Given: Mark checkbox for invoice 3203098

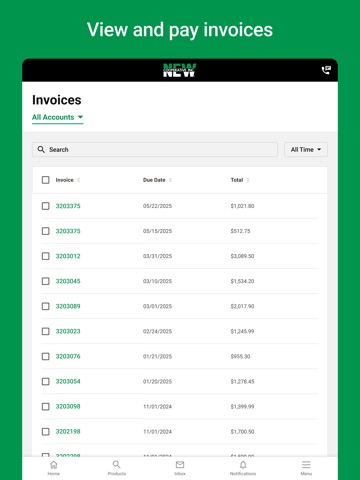Looking at the screenshot, I should point(46,406).
